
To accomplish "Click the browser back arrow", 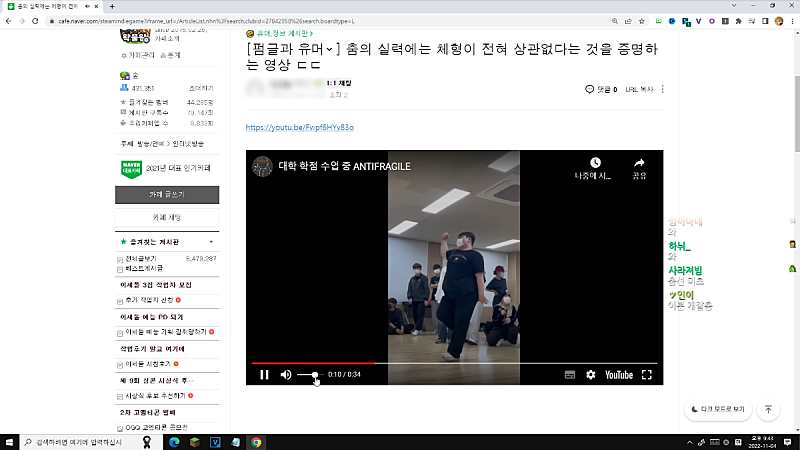I will coord(8,21).
